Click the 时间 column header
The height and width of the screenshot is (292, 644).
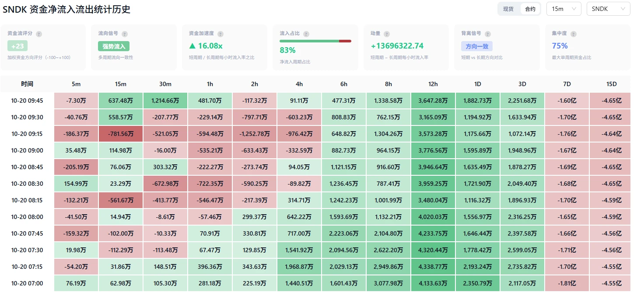point(27,84)
